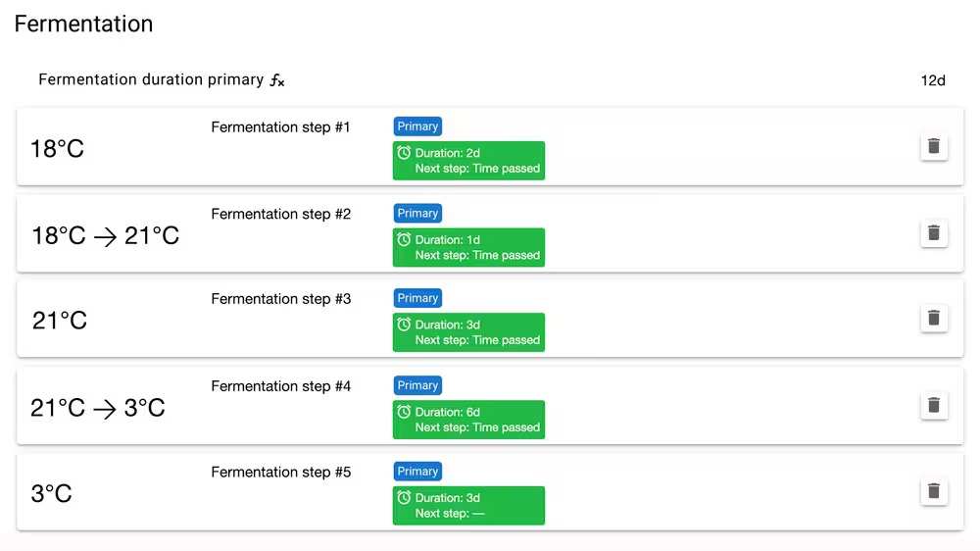Edit the 18°C temperature of step #1
Screen dimensions: 980x551
[x=58, y=149]
